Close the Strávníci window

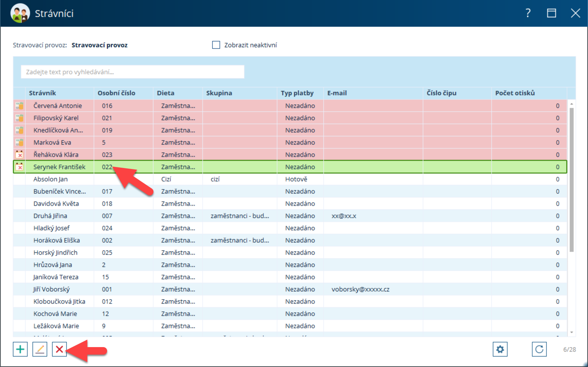[x=575, y=13]
